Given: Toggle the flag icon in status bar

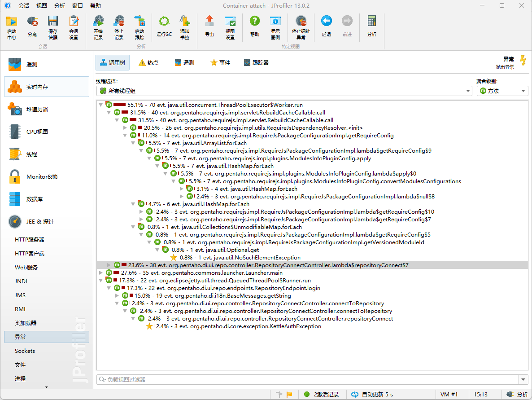Looking at the screenshot, I should coord(289,394).
